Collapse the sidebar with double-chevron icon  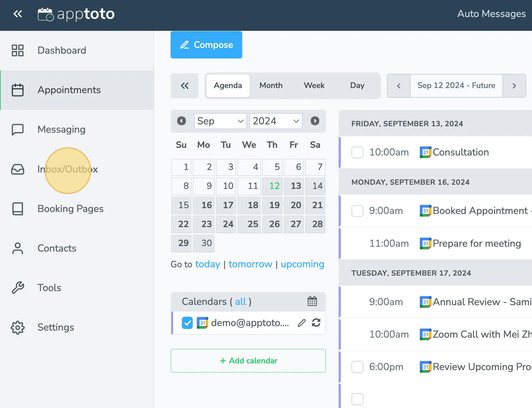[x=18, y=14]
